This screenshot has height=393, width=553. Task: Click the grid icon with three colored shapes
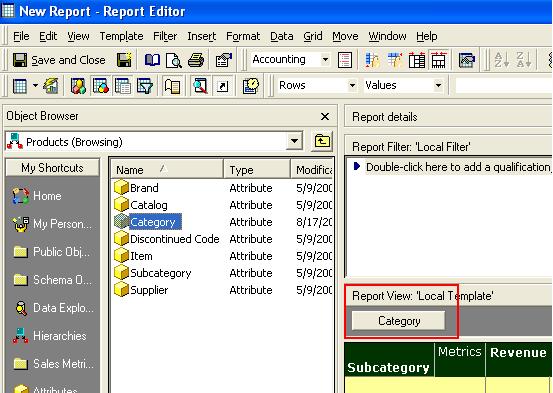pos(78,86)
